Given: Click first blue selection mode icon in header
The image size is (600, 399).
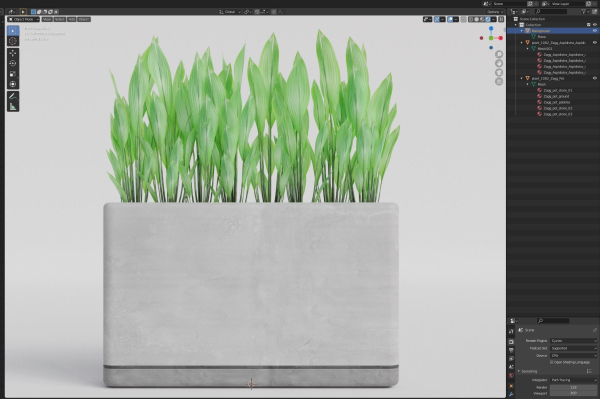Looking at the screenshot, I should [x=33, y=12].
